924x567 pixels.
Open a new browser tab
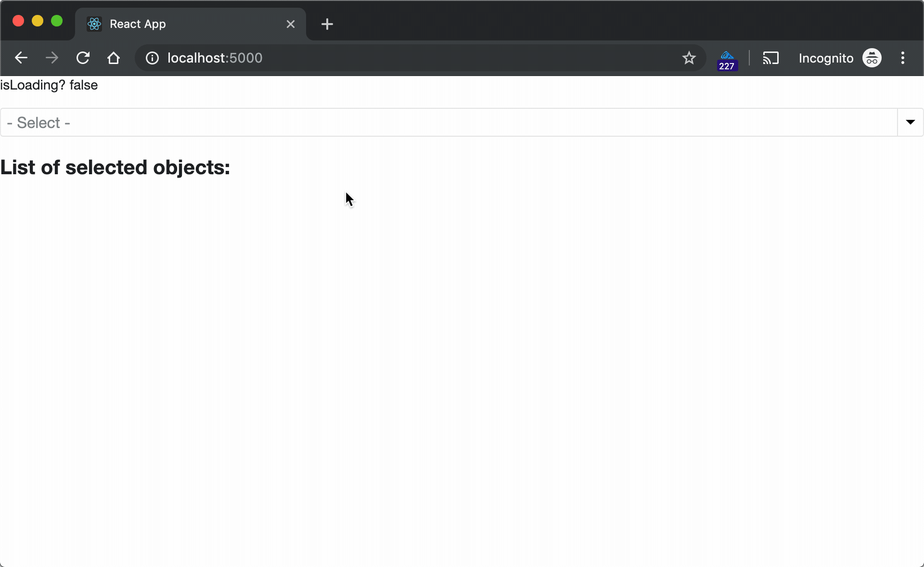coord(327,24)
